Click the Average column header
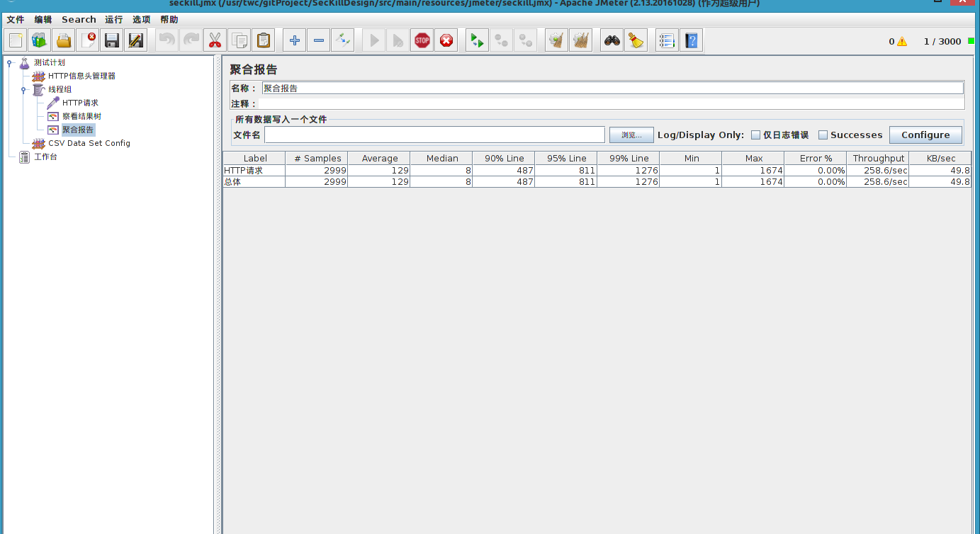This screenshot has height=534, width=980. [x=379, y=158]
